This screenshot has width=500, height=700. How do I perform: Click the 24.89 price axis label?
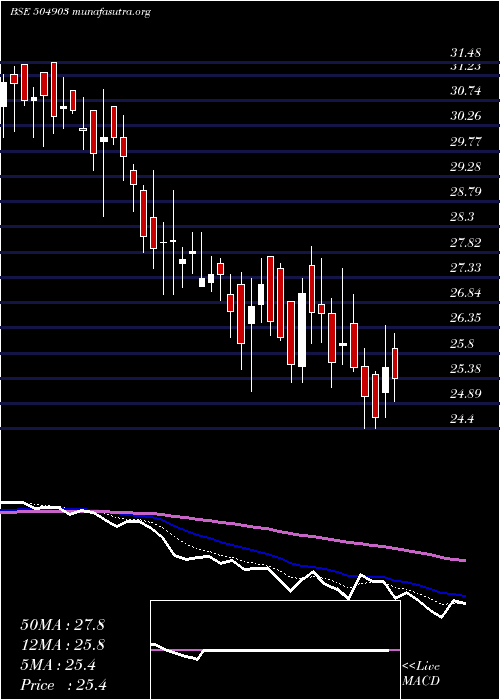[466, 394]
